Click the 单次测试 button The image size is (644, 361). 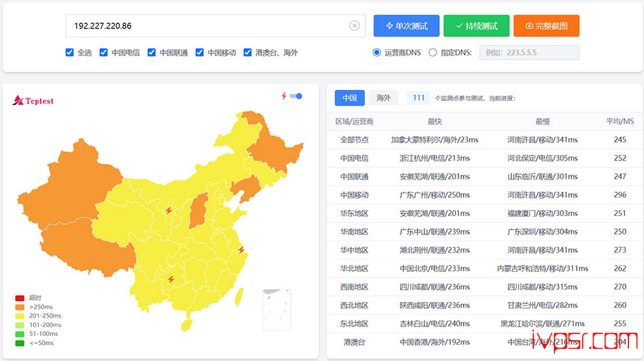[x=406, y=26]
